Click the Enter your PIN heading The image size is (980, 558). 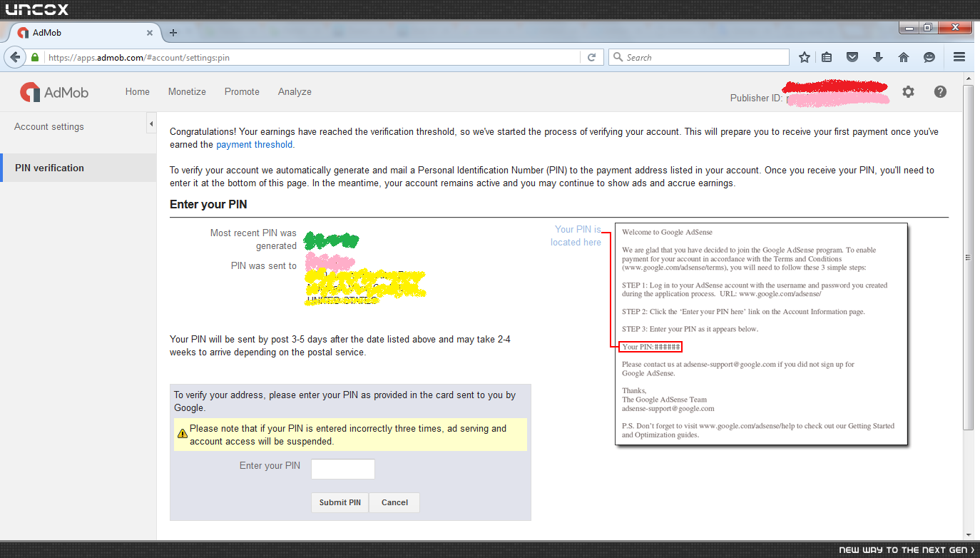[x=208, y=204]
